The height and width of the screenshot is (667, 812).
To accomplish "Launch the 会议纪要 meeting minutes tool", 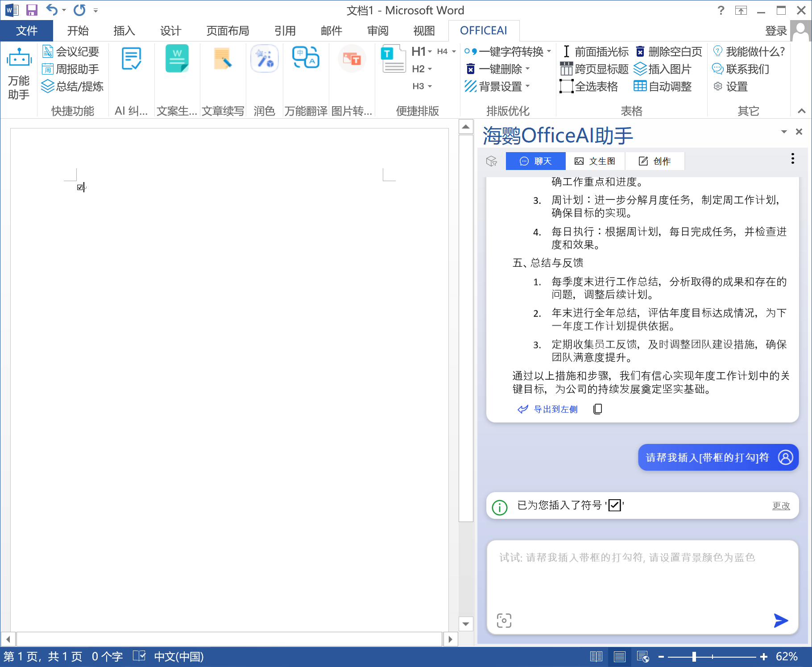I will click(71, 51).
